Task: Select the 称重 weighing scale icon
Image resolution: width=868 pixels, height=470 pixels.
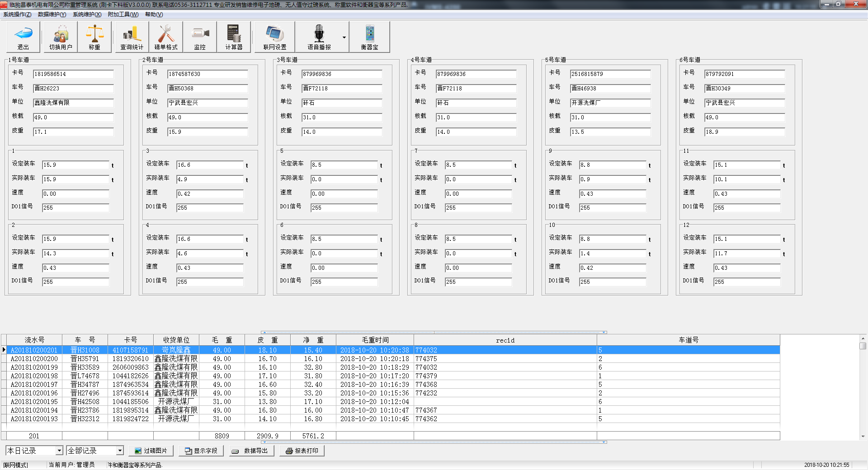Action: [x=94, y=37]
